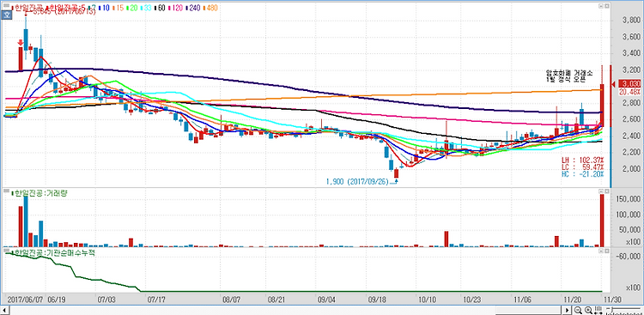Minimize the 기관순매수누적 panel
644x315 pixels.
point(600,250)
